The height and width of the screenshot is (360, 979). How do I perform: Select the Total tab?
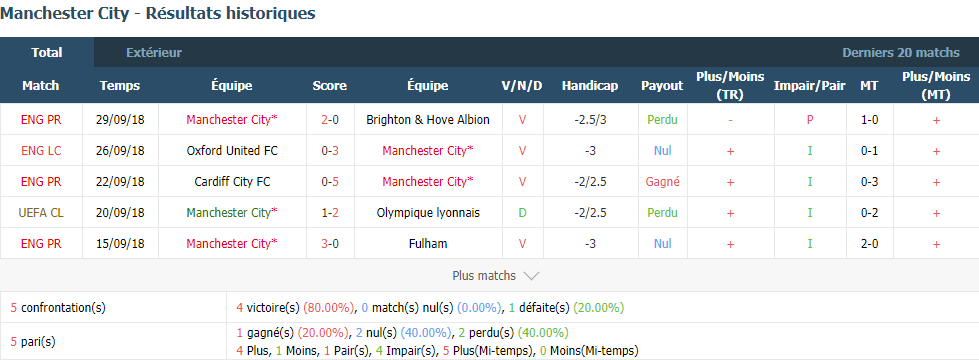click(x=47, y=52)
